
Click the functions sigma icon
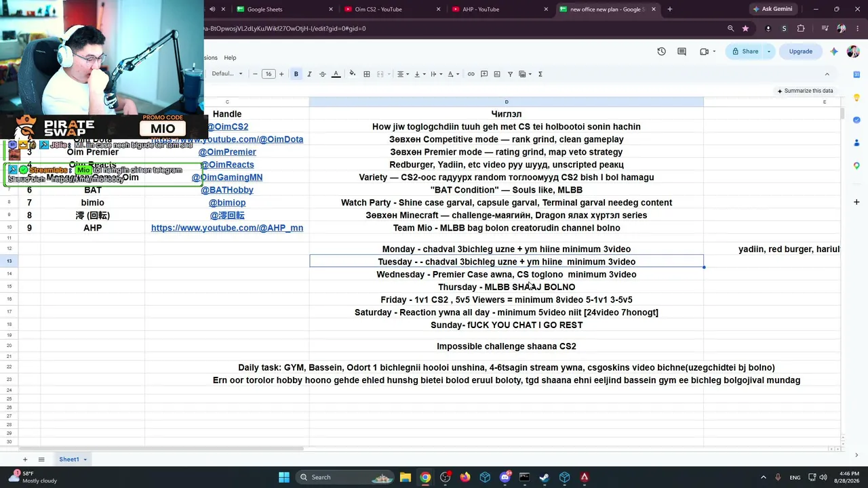(x=540, y=74)
